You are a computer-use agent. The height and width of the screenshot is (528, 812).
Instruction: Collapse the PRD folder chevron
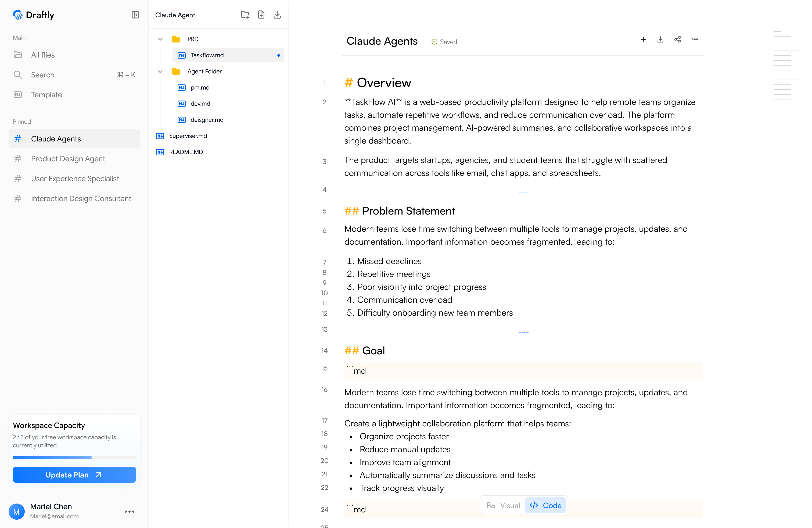pyautogui.click(x=160, y=39)
